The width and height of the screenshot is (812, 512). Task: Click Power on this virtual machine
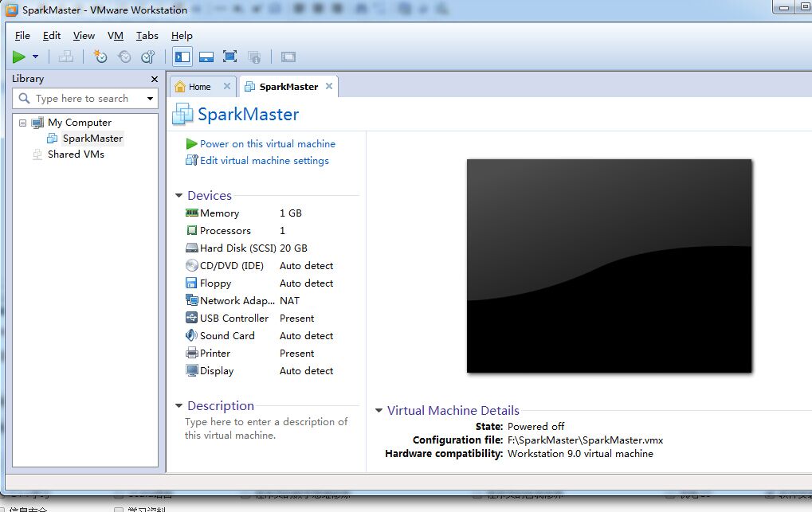[x=267, y=143]
